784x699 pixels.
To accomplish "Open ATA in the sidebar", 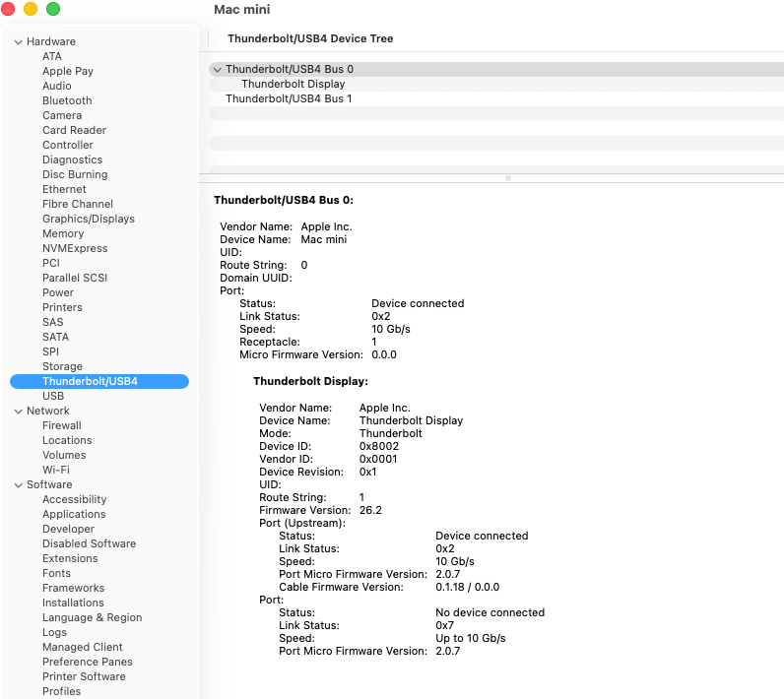I will click(52, 56).
